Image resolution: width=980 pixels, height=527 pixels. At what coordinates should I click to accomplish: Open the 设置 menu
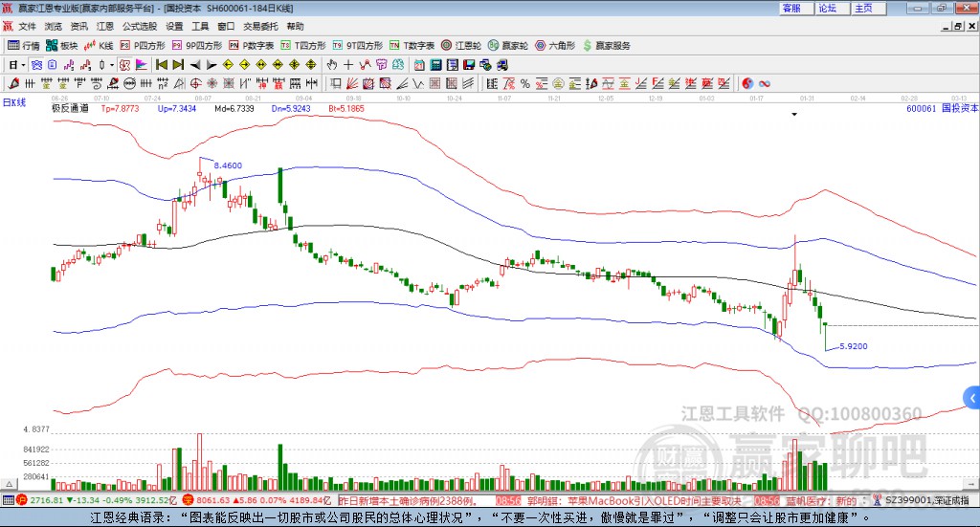pos(174,26)
